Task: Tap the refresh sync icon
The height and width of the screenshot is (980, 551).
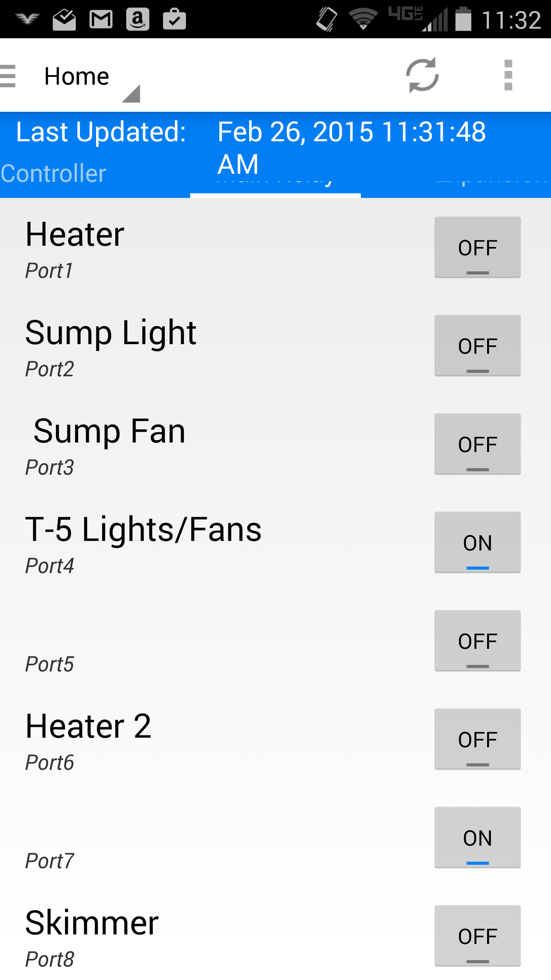Action: [x=422, y=75]
